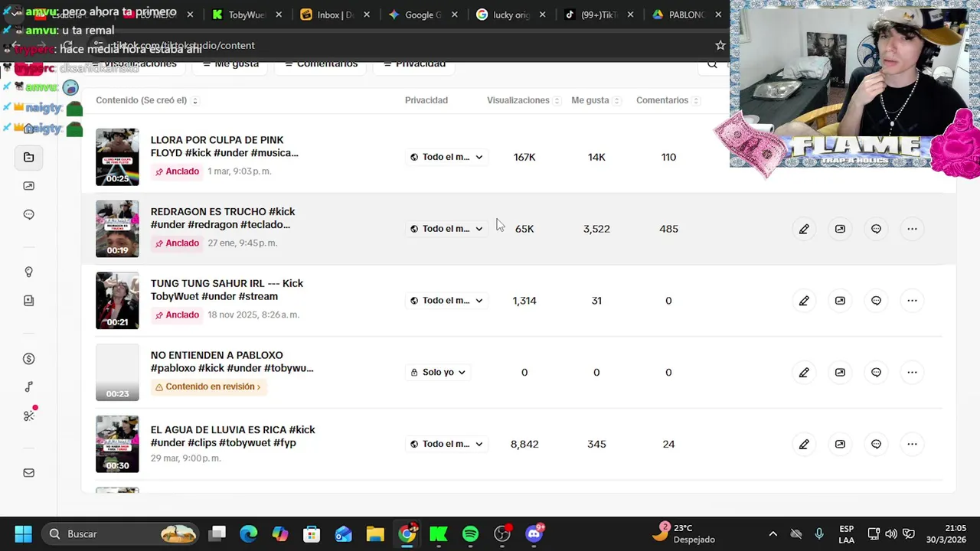The image size is (980, 551).
Task: Open the Privacidad filter button
Action: (x=414, y=64)
